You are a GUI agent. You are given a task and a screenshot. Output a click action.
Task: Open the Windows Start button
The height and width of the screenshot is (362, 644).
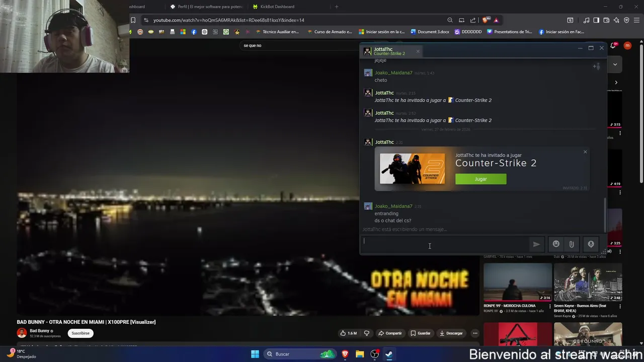tap(255, 354)
